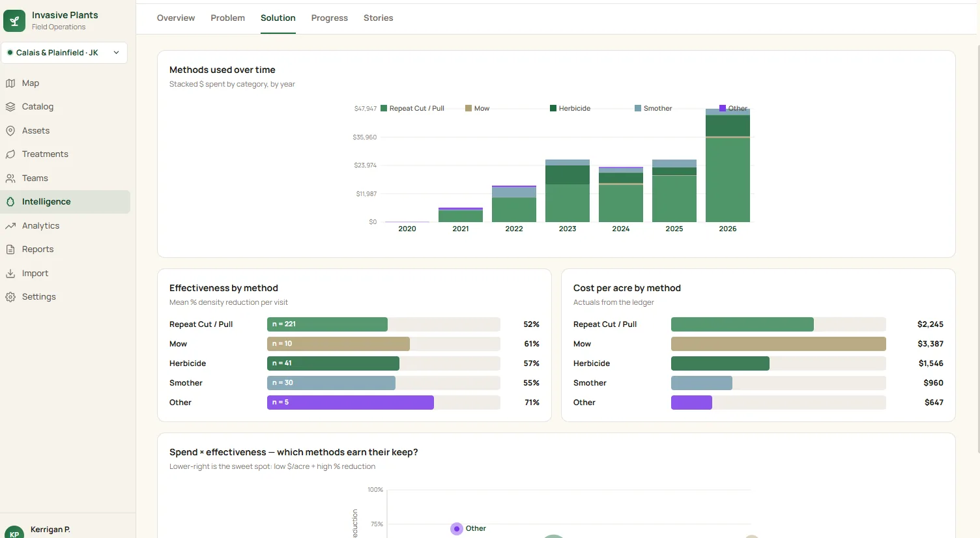Click the Reports document icon
The width and height of the screenshot is (980, 538).
click(10, 249)
